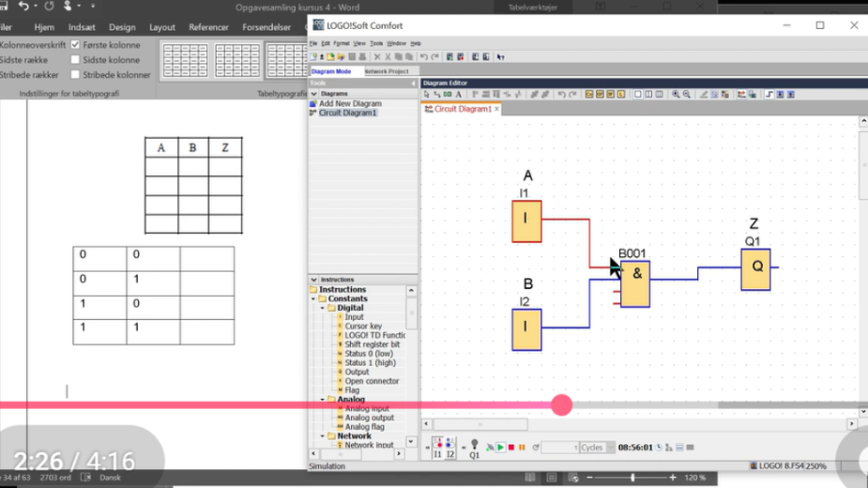The width and height of the screenshot is (868, 488).
Task: Click the zoom in magnifier icon
Action: pos(676,94)
